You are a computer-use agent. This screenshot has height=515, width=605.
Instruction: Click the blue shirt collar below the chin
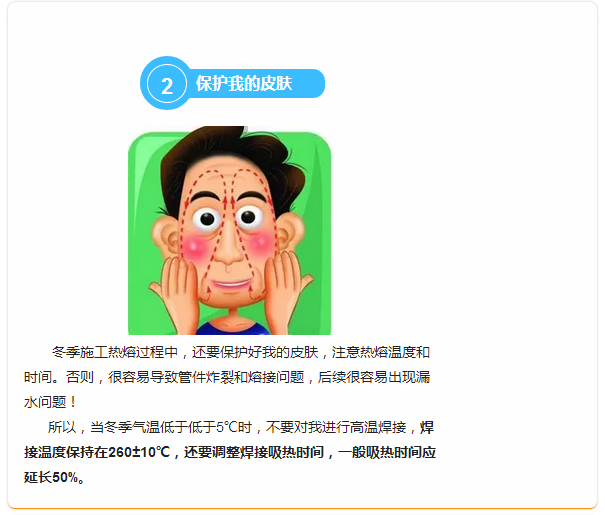coord(232,328)
